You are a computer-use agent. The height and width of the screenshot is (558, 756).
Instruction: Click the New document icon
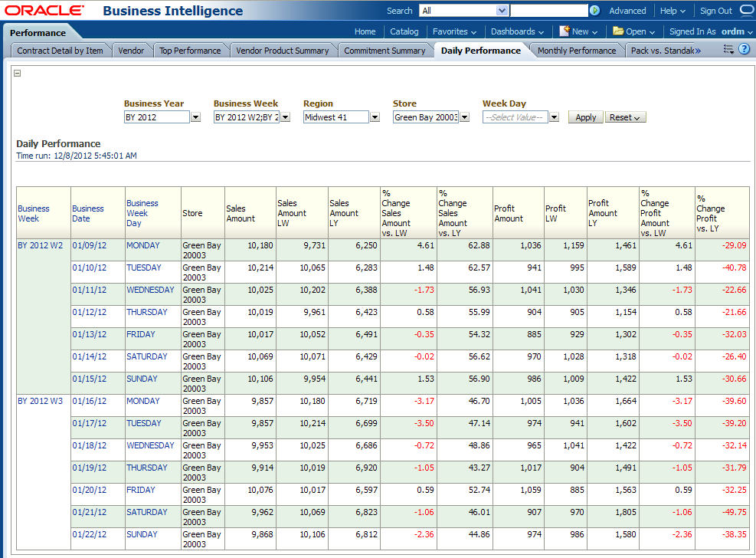coord(565,31)
